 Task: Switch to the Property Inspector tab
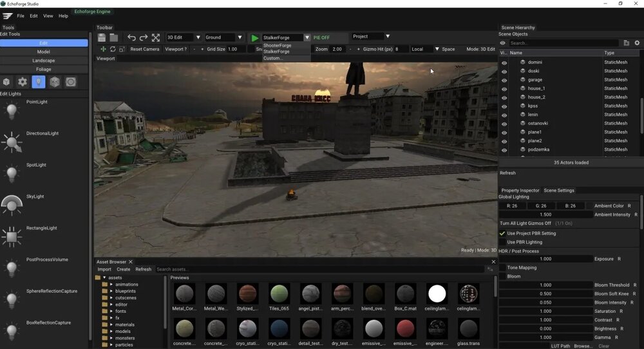[x=520, y=191]
